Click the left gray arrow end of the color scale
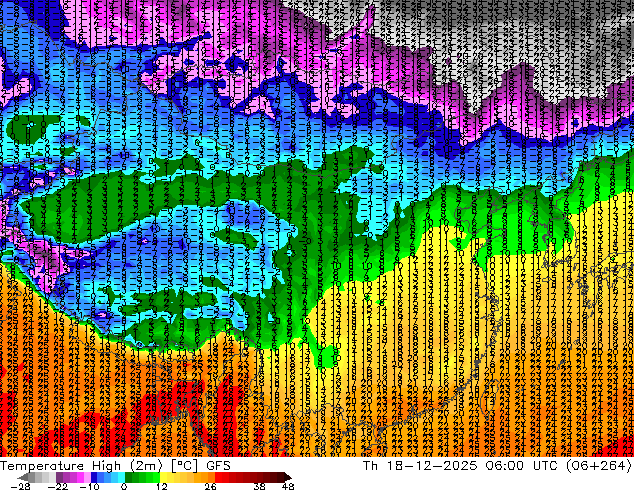634x490 pixels. [23, 477]
